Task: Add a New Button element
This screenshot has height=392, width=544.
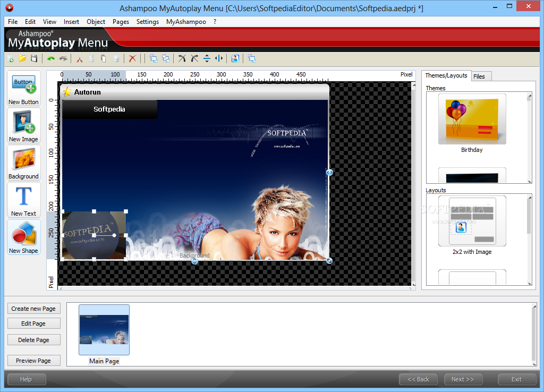Action: pyautogui.click(x=23, y=89)
